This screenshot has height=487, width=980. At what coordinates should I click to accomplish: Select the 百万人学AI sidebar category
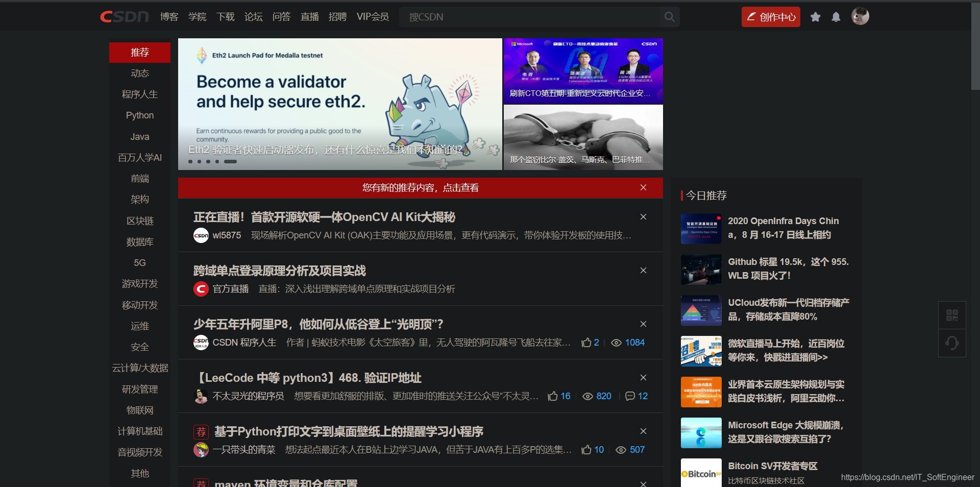point(140,158)
